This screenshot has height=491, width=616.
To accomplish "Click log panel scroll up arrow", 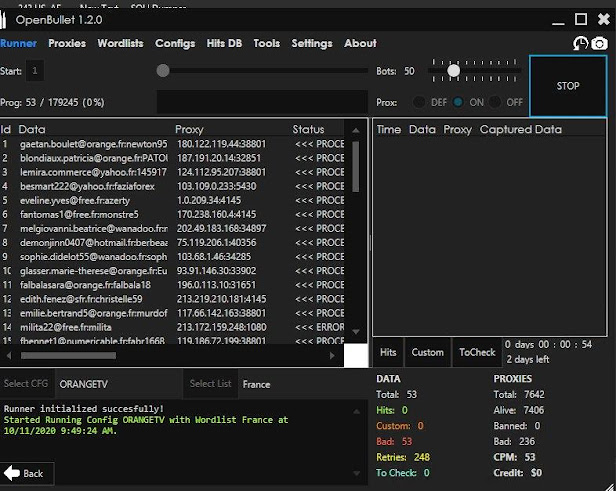I will pyautogui.click(x=356, y=411).
